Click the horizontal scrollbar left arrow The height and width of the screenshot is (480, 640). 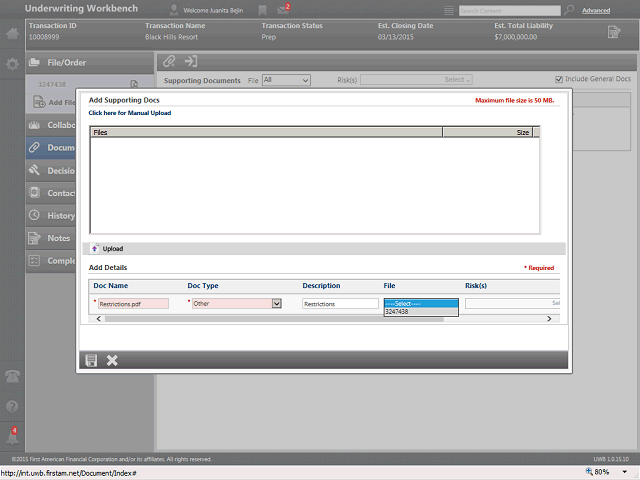(x=98, y=319)
